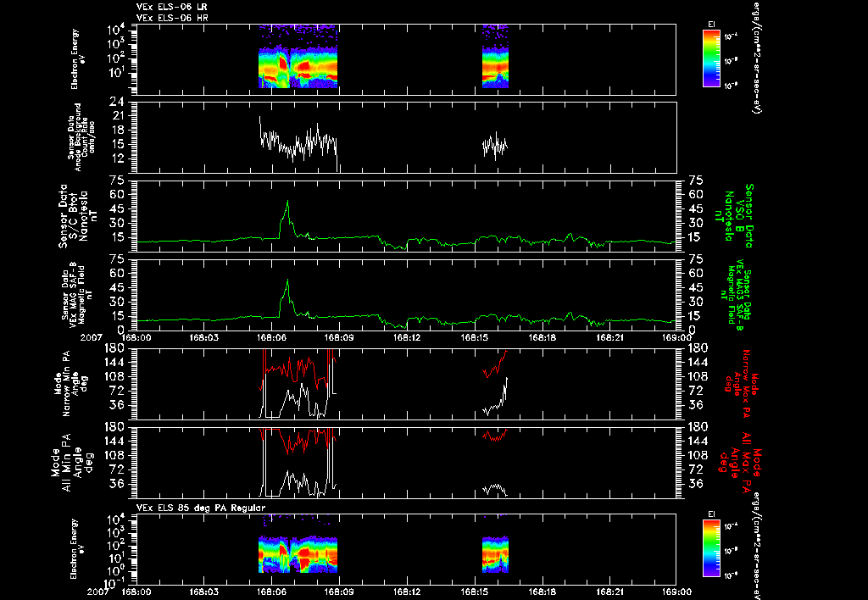Click the '169:00' tick on the middle time axis
The height and width of the screenshot is (600, 868).
(676, 337)
